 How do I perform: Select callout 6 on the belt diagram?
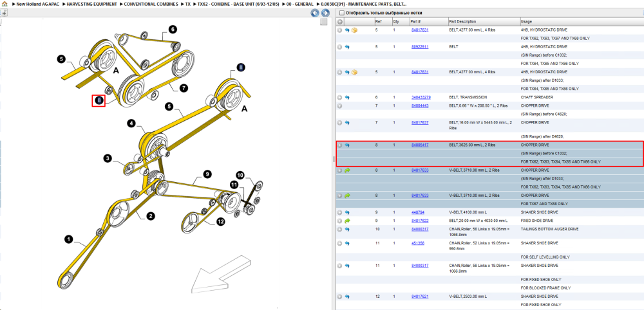[x=172, y=29]
